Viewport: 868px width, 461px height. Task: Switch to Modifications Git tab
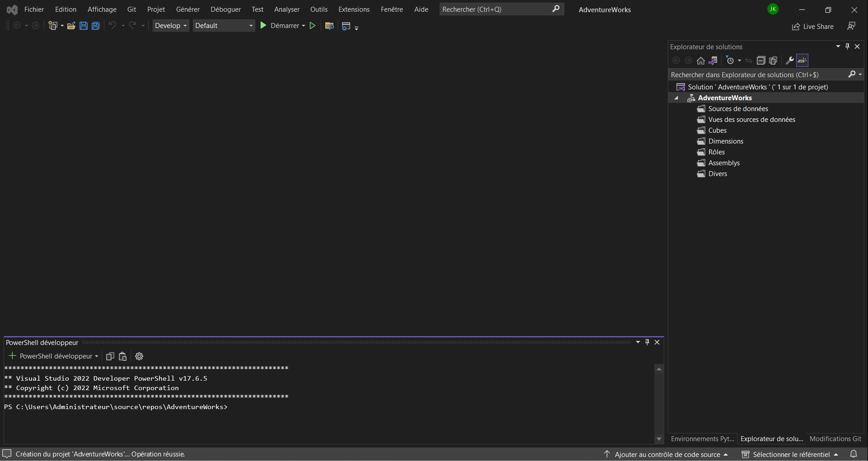point(835,439)
